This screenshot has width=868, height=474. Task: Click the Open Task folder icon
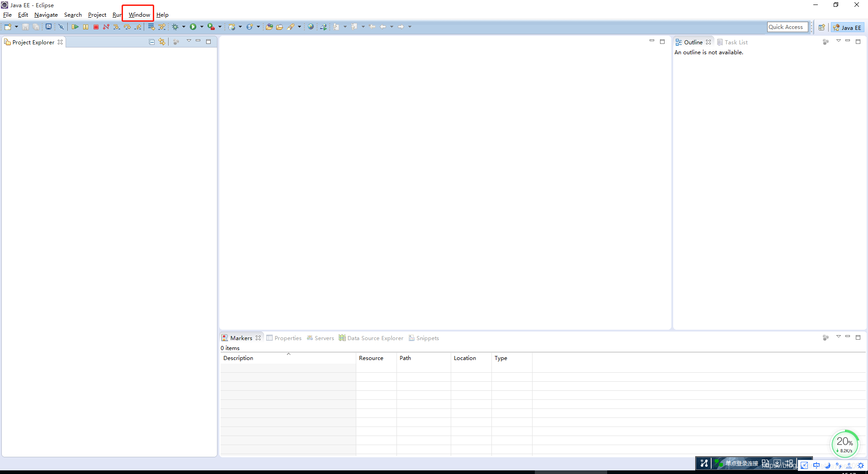click(x=279, y=27)
